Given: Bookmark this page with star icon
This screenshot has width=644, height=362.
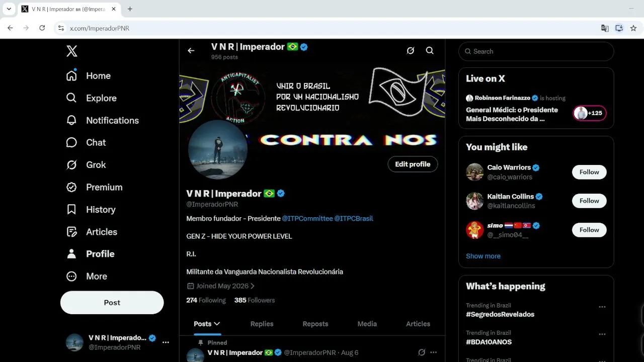Looking at the screenshot, I should (633, 28).
